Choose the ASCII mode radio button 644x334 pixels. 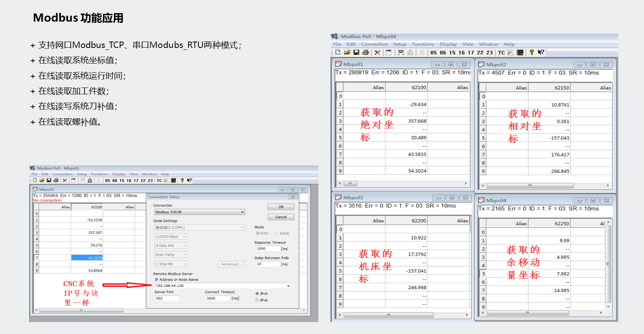[x=276, y=233]
